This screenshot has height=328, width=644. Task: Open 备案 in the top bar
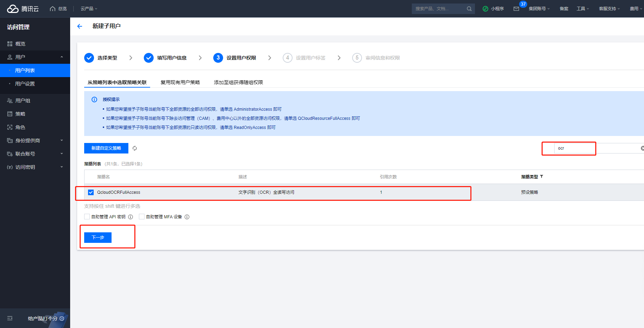[564, 9]
